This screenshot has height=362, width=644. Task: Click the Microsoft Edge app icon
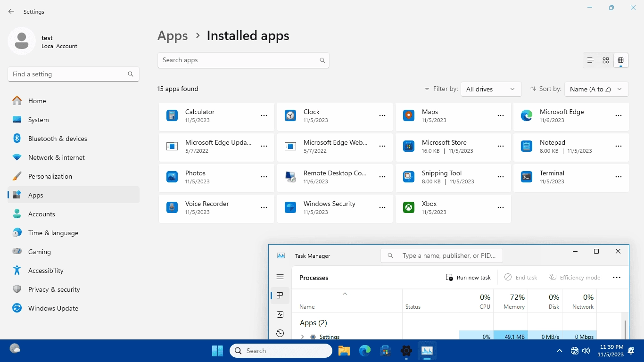pyautogui.click(x=527, y=115)
